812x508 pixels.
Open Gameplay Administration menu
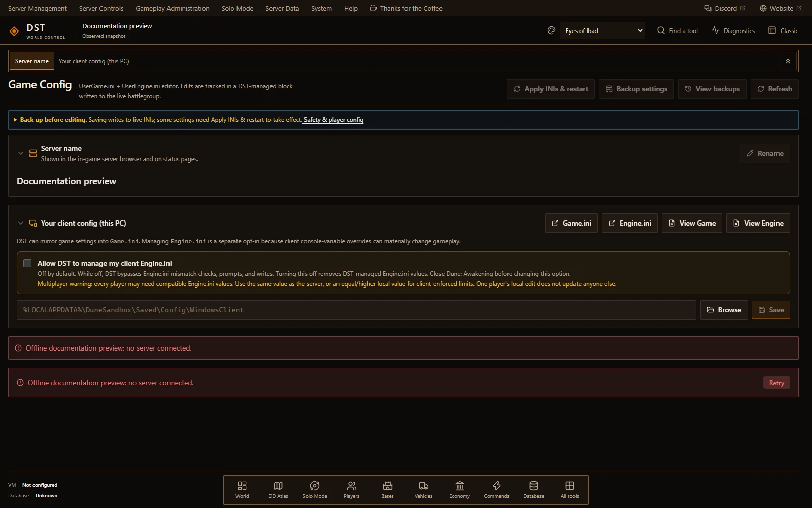[173, 8]
